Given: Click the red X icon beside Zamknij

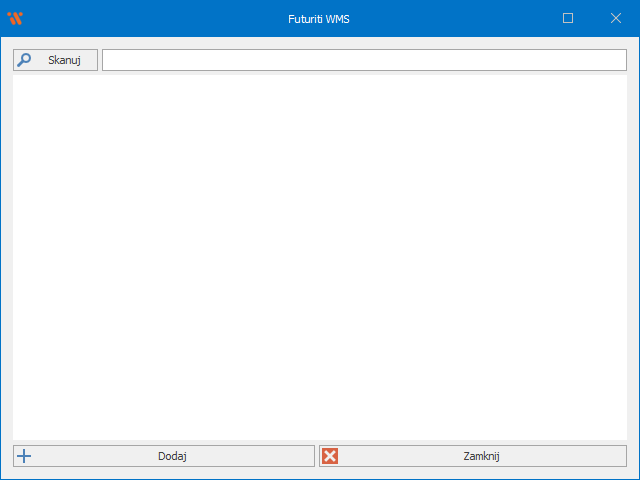Looking at the screenshot, I should click(x=330, y=456).
